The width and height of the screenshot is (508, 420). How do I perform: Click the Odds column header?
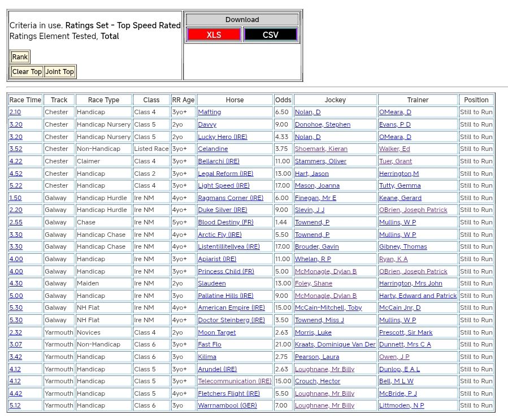click(283, 100)
